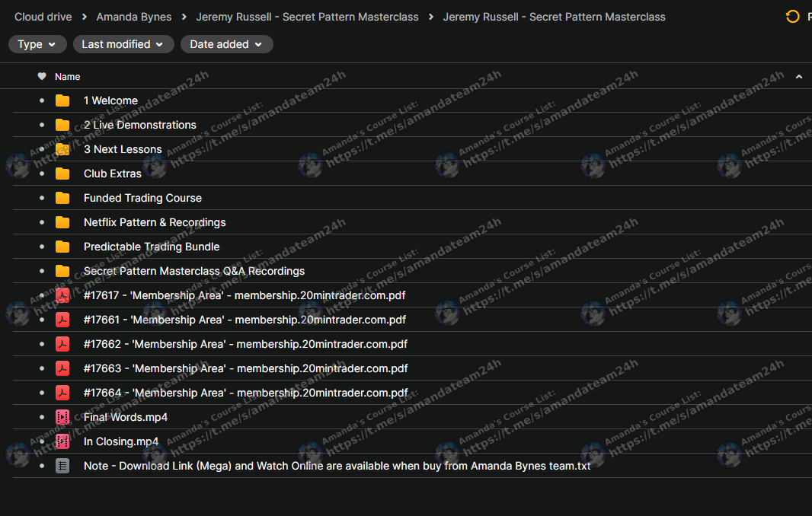
Task: Click the last Jeremy Russell breadcrumb entry
Action: coord(554,17)
